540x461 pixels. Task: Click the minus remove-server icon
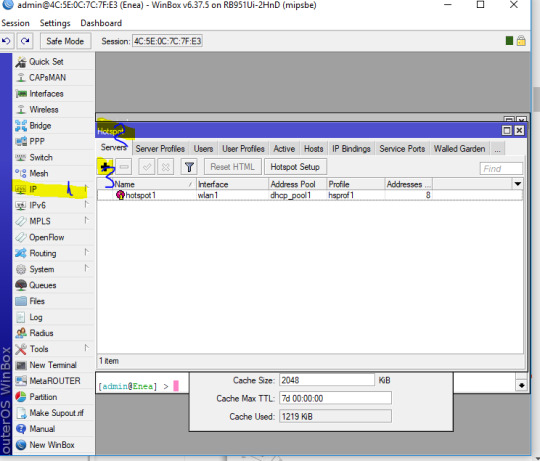point(124,167)
